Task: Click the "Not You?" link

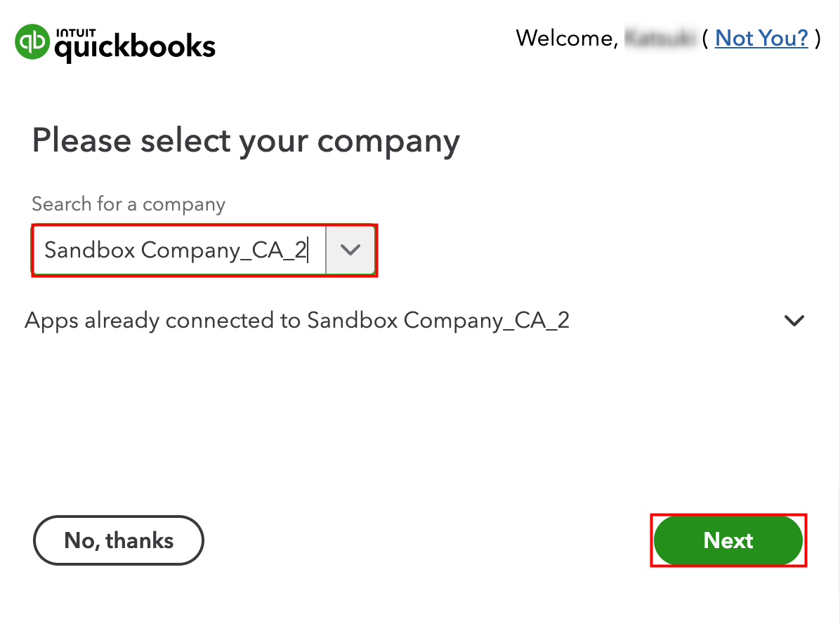Action: [x=761, y=38]
